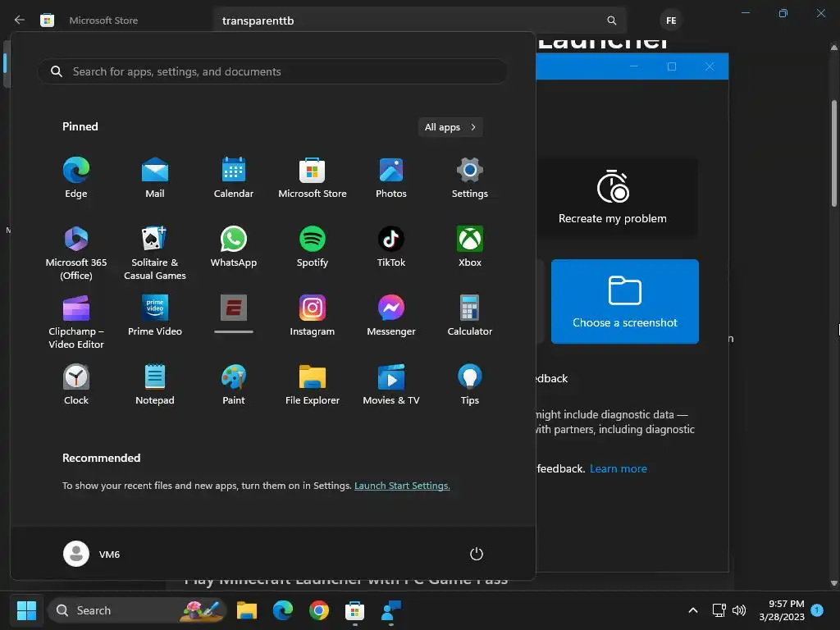Image resolution: width=840 pixels, height=630 pixels.
Task: Open File Explorer from pinned apps
Action: pyautogui.click(x=313, y=385)
